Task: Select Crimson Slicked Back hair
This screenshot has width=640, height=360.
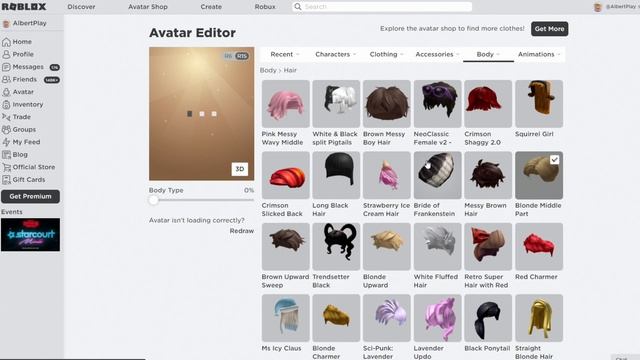Action: (x=286, y=175)
